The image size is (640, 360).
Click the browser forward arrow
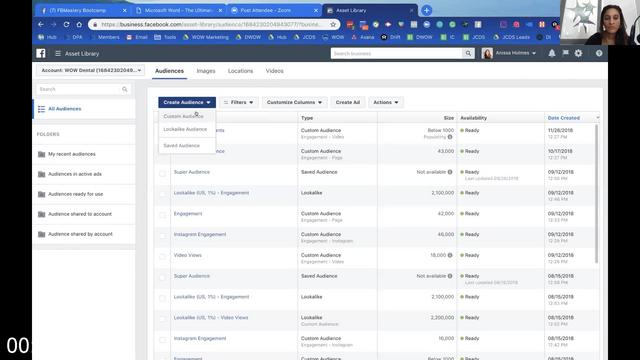pyautogui.click(x=53, y=24)
